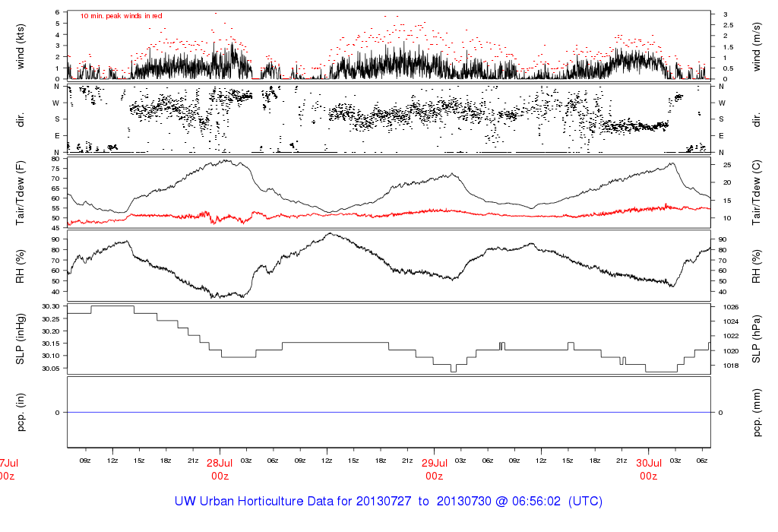Click the 'pcp. (in)' axis label
The width and height of the screenshot is (778, 532).
pyautogui.click(x=21, y=412)
